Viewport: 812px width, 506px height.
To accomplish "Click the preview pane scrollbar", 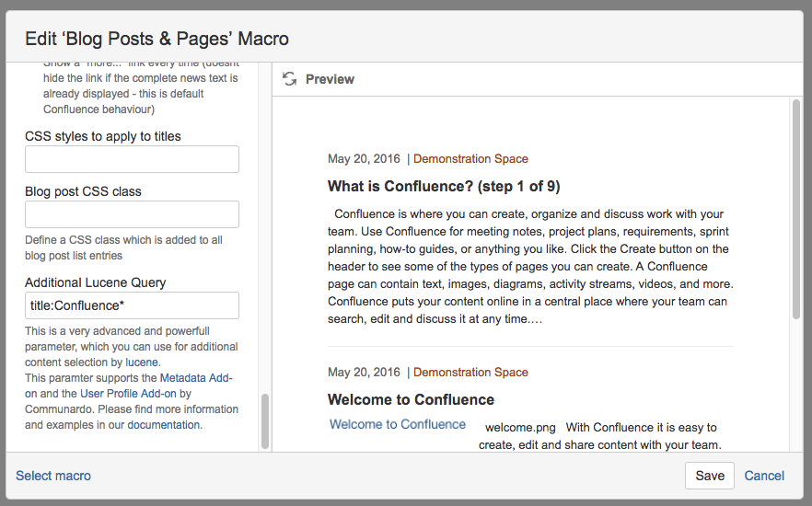I will (x=796, y=212).
